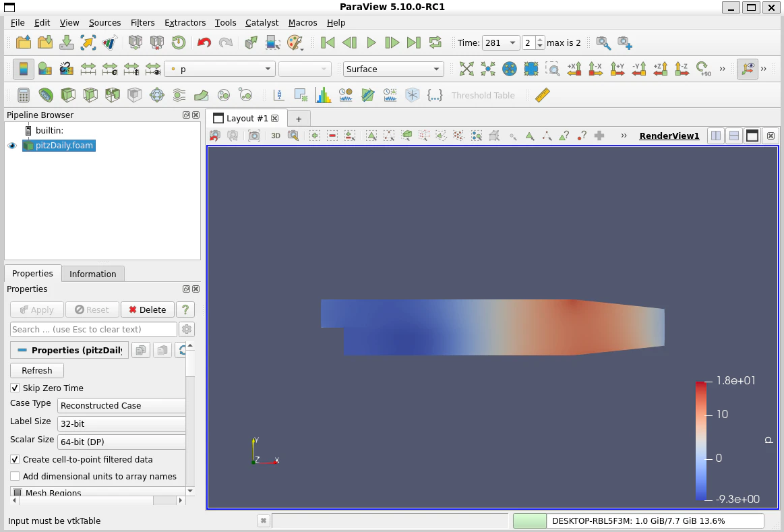The width and height of the screenshot is (784, 532).
Task: Collapse the Properties (pitzDaily) section
Action: pyautogui.click(x=69, y=350)
